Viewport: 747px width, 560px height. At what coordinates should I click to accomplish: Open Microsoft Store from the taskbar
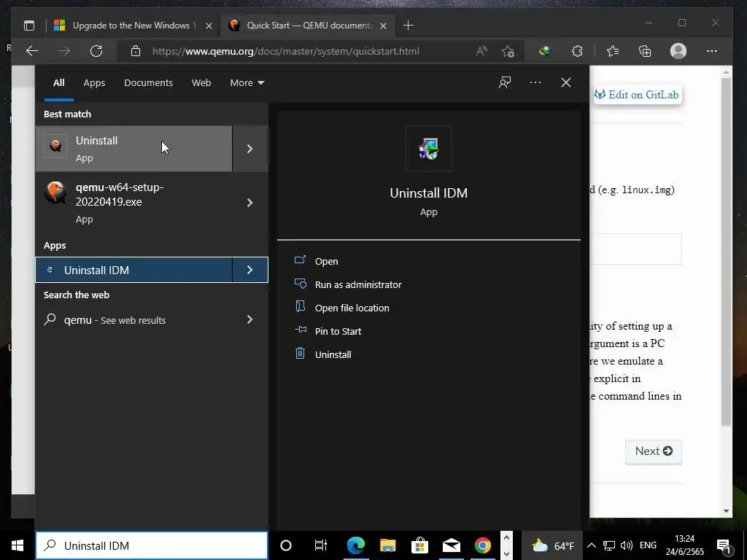click(x=419, y=545)
